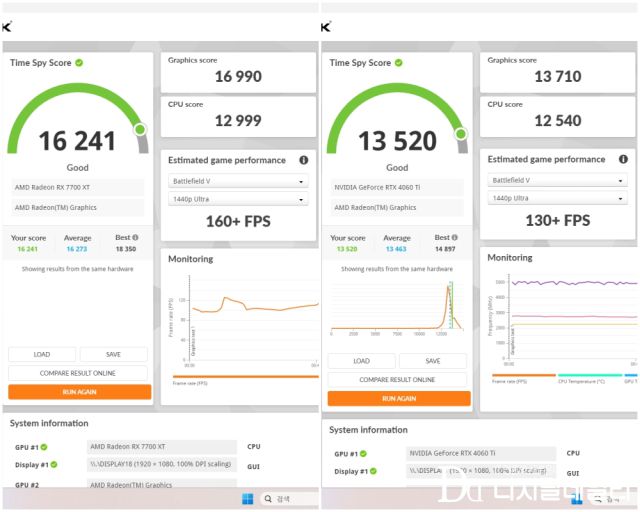Click Display #1 check for DISPLAY18 entry
The width and height of the screenshot is (640, 512).
click(x=53, y=464)
